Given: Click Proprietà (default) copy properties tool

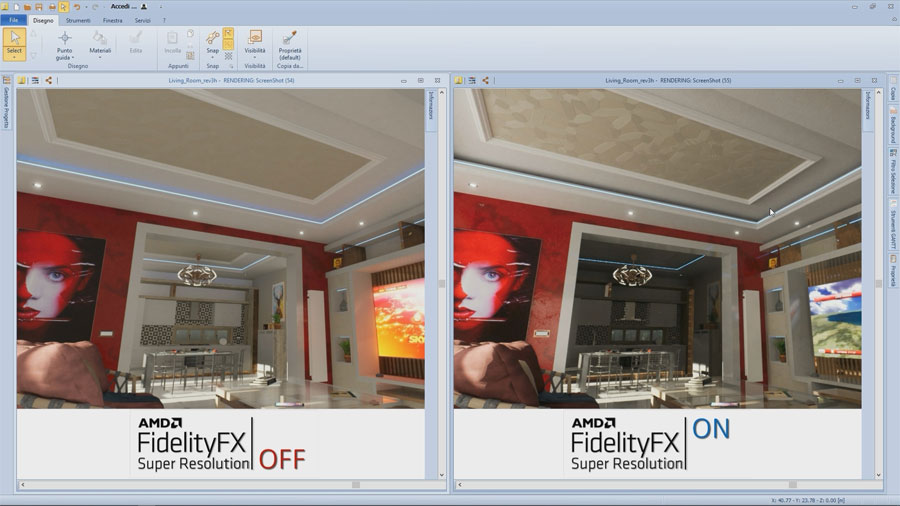Looking at the screenshot, I should [290, 45].
